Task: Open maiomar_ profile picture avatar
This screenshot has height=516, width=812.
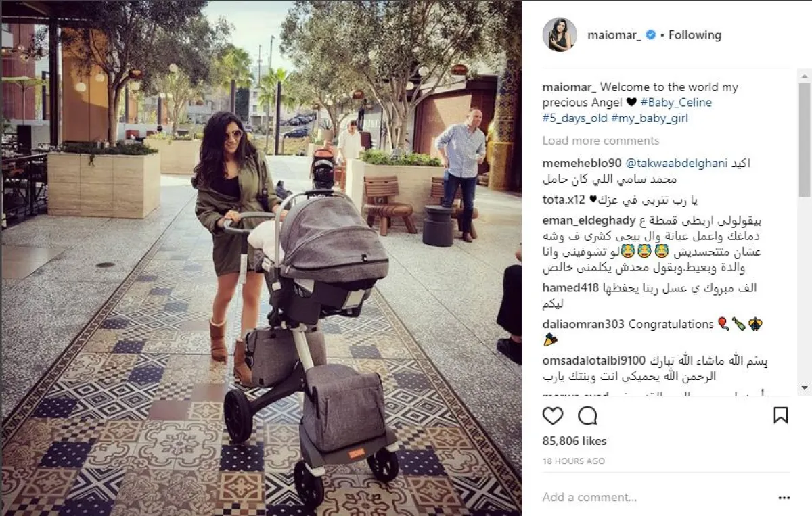Action: pos(560,34)
